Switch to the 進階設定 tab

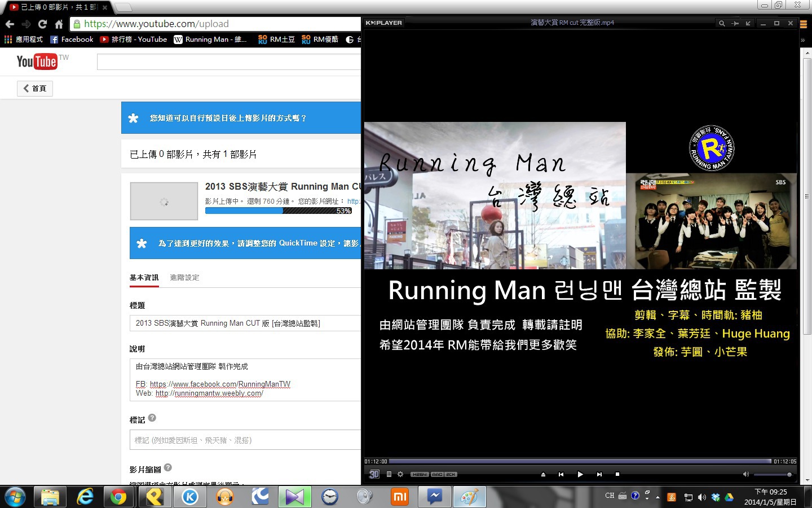(184, 278)
